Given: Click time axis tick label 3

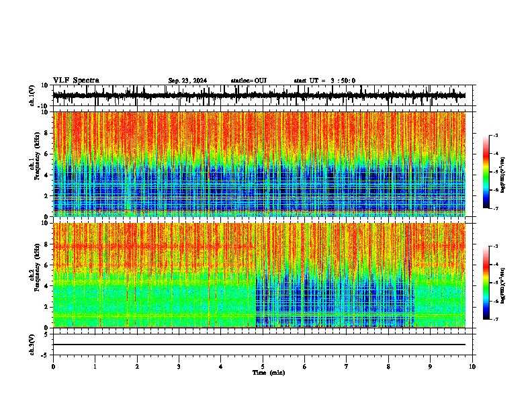Looking at the screenshot, I should (x=179, y=367).
